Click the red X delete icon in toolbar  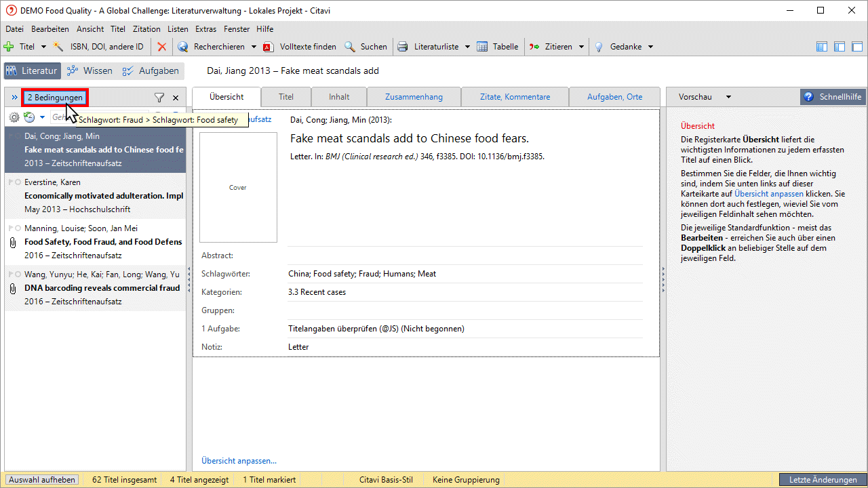(x=161, y=47)
